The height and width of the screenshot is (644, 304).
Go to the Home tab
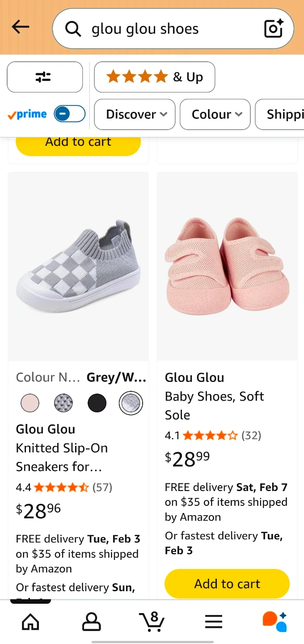coord(30,622)
